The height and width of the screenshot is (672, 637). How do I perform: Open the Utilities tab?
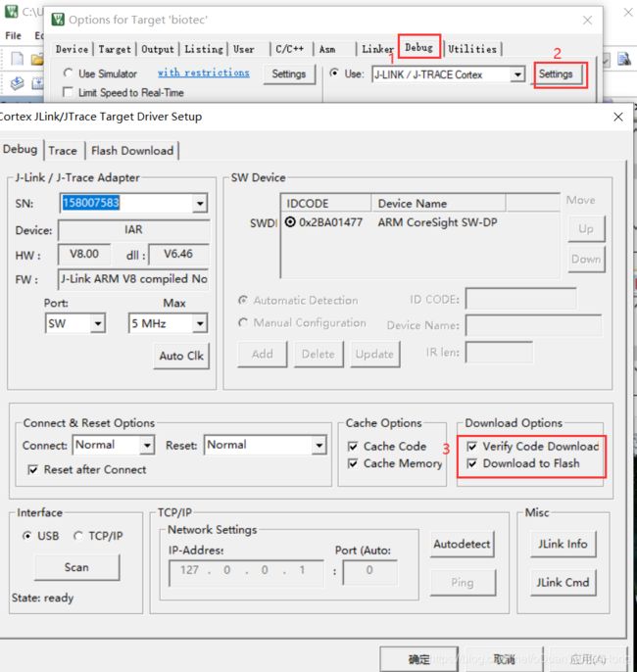tap(472, 49)
